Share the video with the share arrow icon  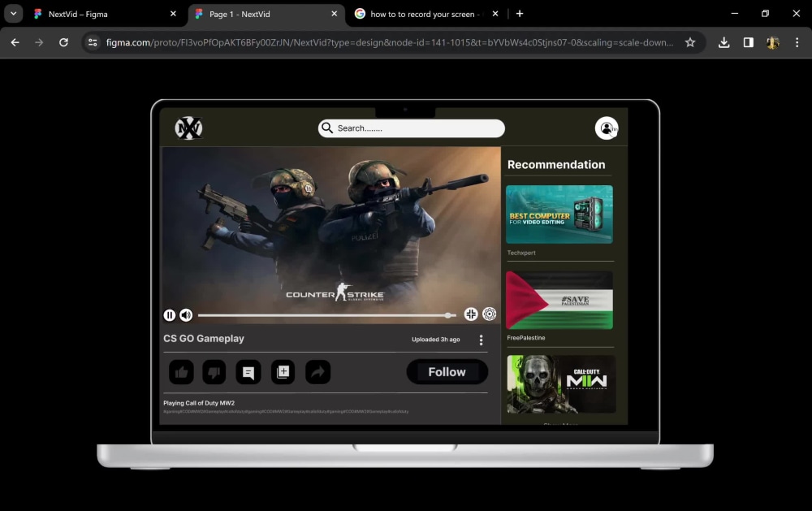pyautogui.click(x=317, y=372)
